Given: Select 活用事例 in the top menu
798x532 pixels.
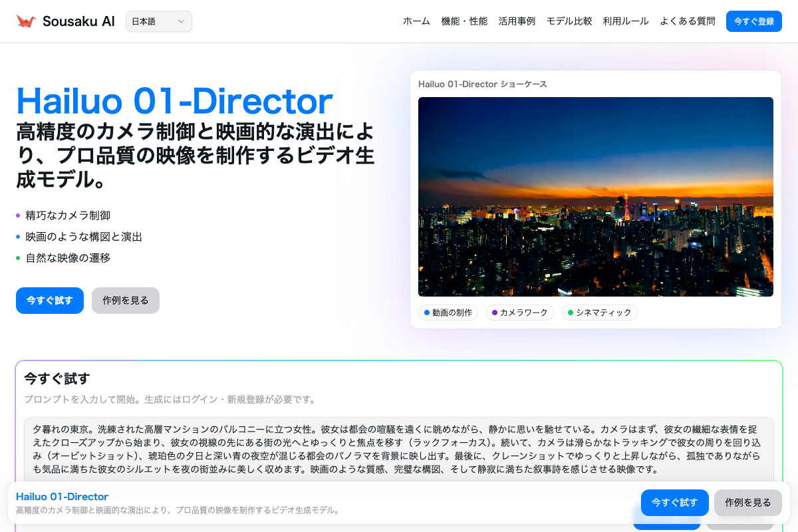Looking at the screenshot, I should pos(517,21).
